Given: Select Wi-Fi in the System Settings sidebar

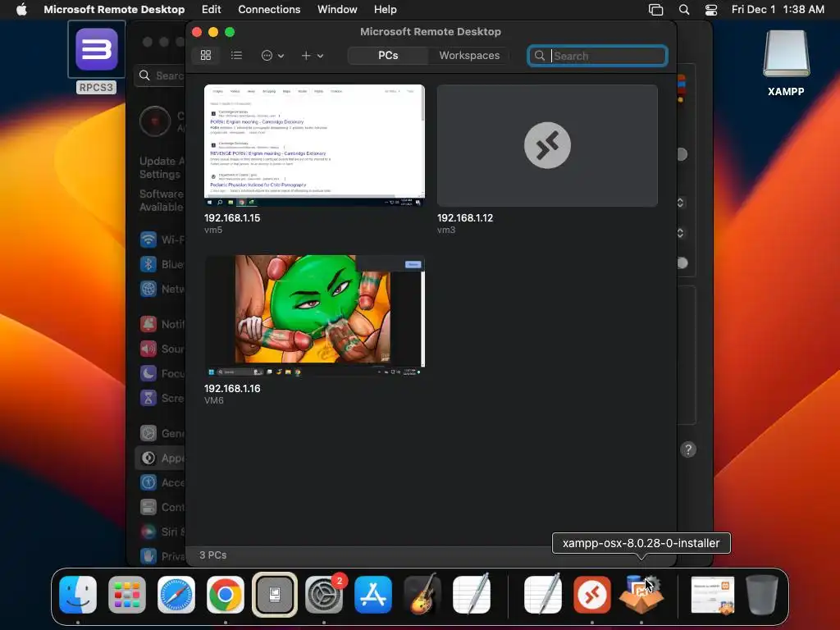Looking at the screenshot, I should [x=161, y=240].
